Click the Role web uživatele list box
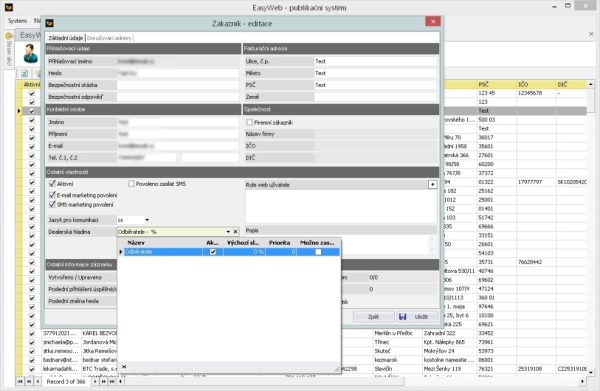Image resolution: width=600 pixels, height=391 pixels. pos(341,206)
